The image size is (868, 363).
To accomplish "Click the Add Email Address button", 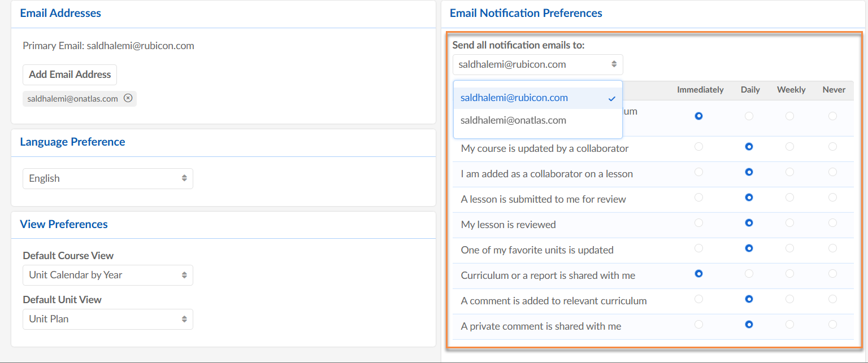I will coord(70,75).
